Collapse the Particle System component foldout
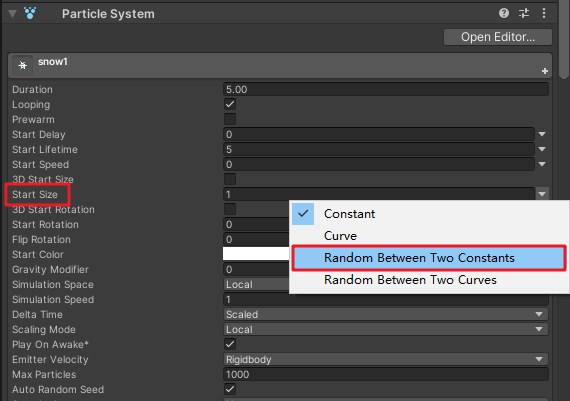570x401 pixels. coord(12,14)
